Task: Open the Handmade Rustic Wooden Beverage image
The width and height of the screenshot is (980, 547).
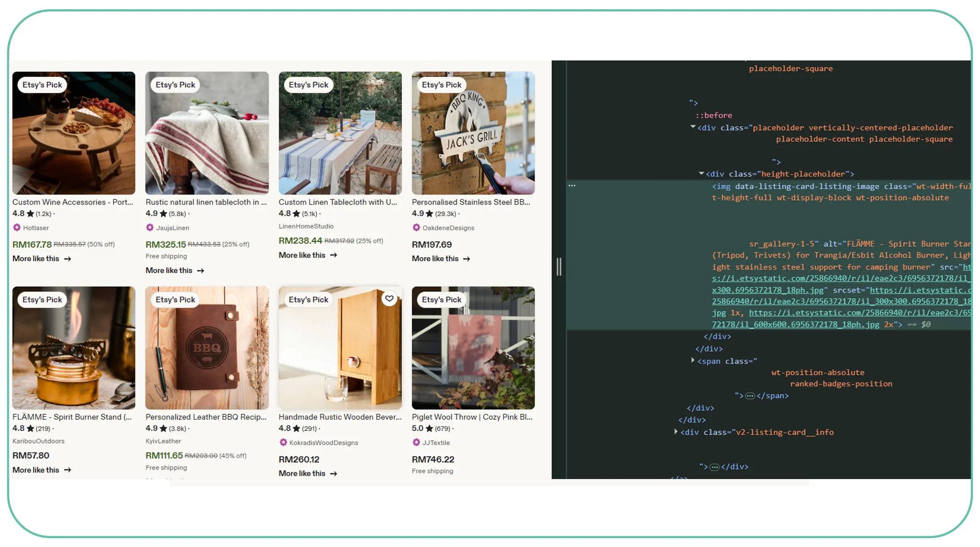Action: pyautogui.click(x=340, y=348)
